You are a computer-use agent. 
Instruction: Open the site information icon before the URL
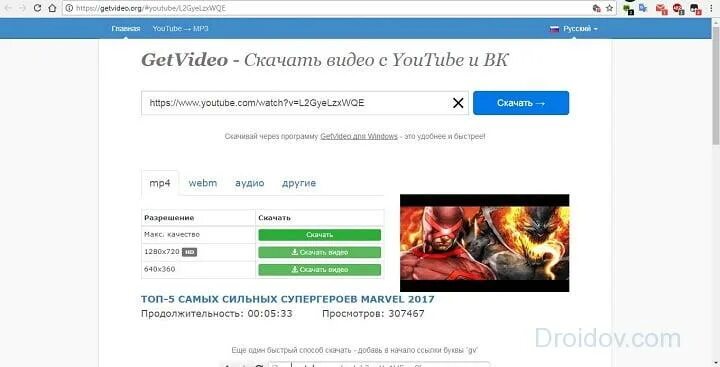69,8
